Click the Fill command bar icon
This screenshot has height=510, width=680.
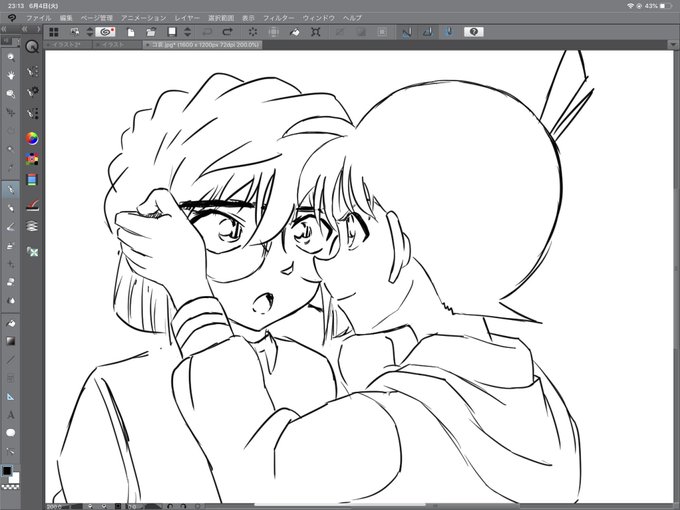click(294, 32)
